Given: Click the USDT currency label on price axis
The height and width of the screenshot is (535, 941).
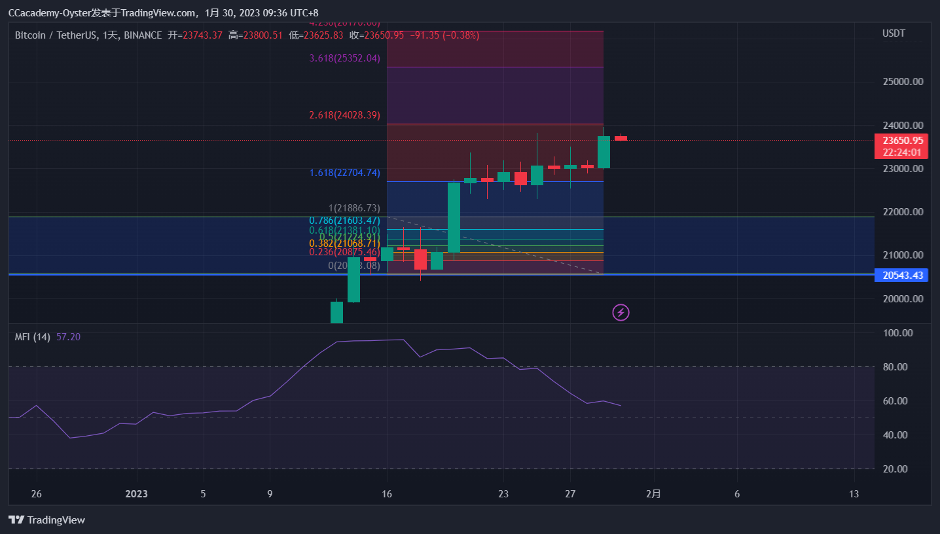Looking at the screenshot, I should pos(893,34).
